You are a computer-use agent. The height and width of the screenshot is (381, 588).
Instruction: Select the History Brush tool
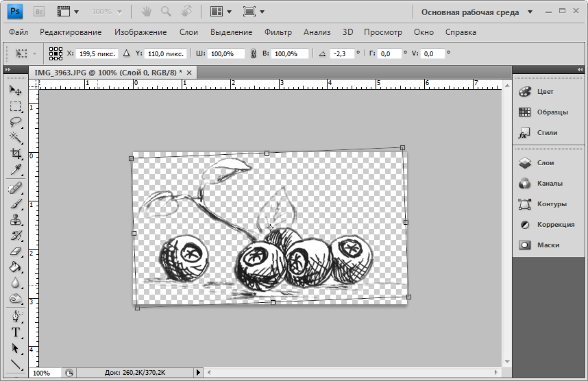pyautogui.click(x=15, y=236)
